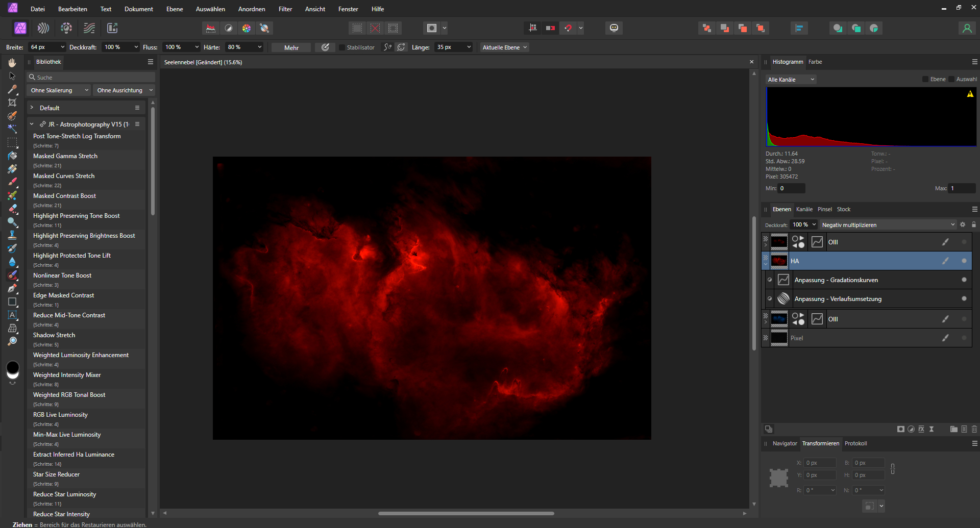Image resolution: width=980 pixels, height=528 pixels.
Task: Click the horizontal canvas scrollbar
Action: coord(466,513)
